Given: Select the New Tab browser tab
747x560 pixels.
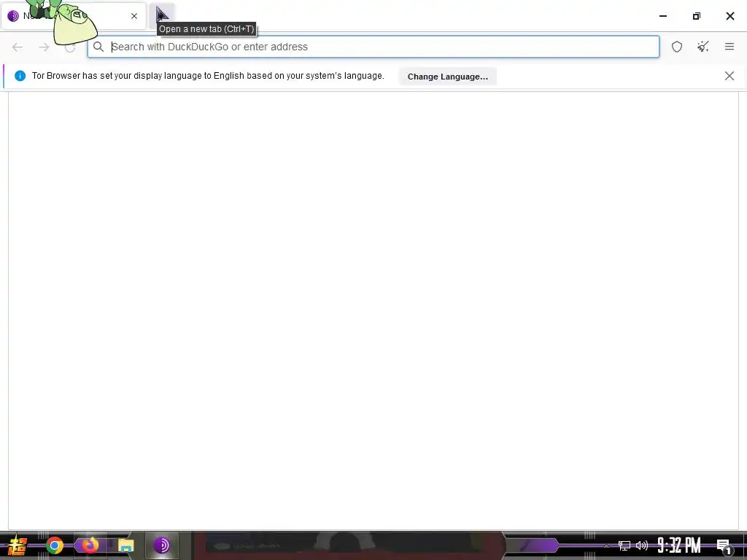Looking at the screenshot, I should 74,16.
